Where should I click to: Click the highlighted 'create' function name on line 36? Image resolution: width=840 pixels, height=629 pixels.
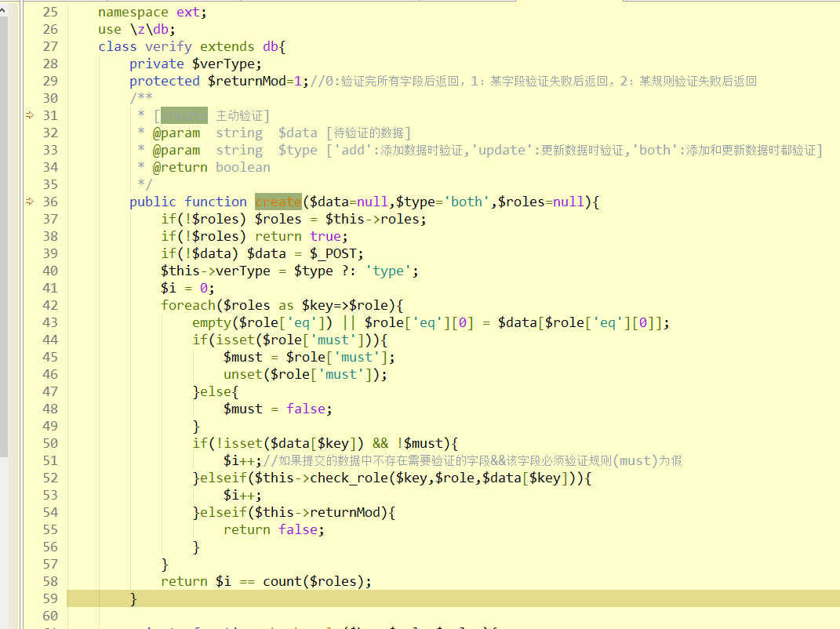tap(278, 202)
